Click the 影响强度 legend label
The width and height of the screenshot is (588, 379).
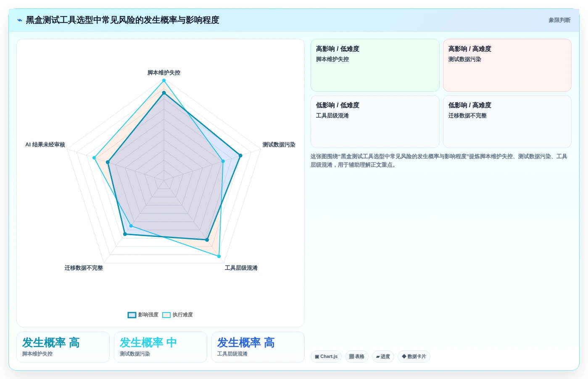pyautogui.click(x=148, y=315)
